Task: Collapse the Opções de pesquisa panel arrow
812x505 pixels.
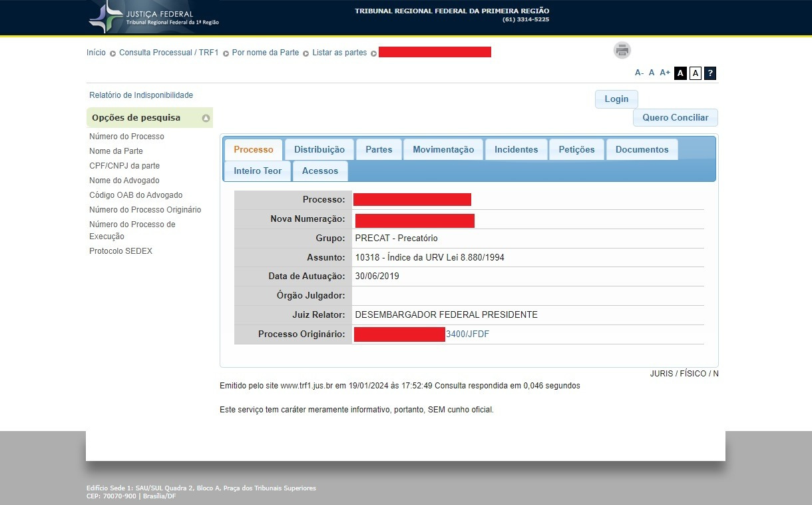Action: [x=206, y=118]
